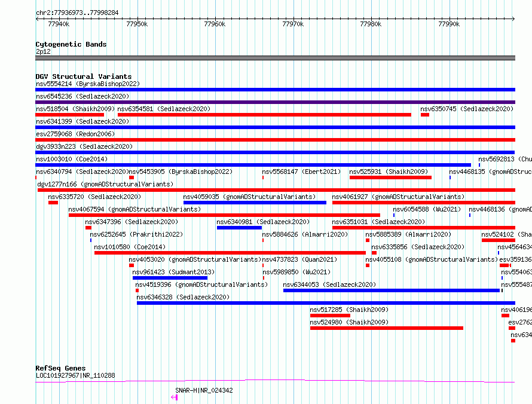Click nsv4519396 (gnomADStructuralVariants) label

point(201,284)
